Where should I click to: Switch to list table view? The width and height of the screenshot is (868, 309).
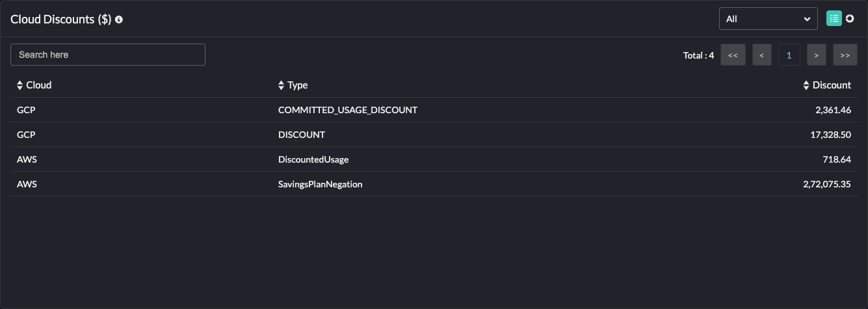[834, 19]
